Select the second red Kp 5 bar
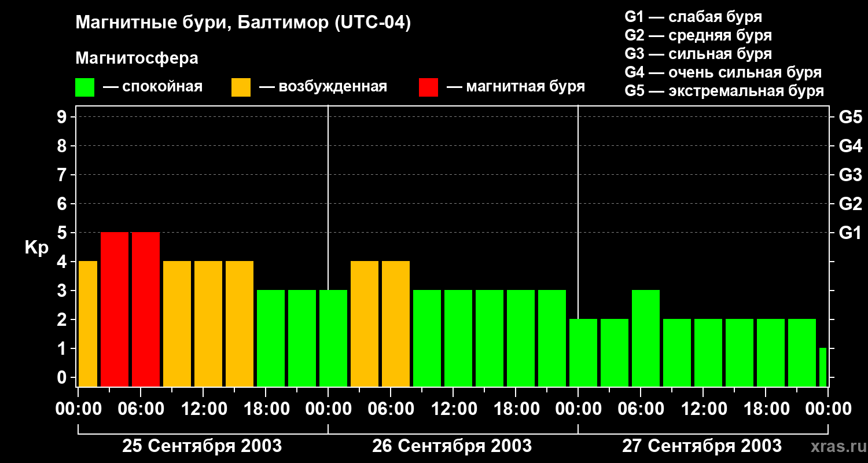 click(146, 309)
